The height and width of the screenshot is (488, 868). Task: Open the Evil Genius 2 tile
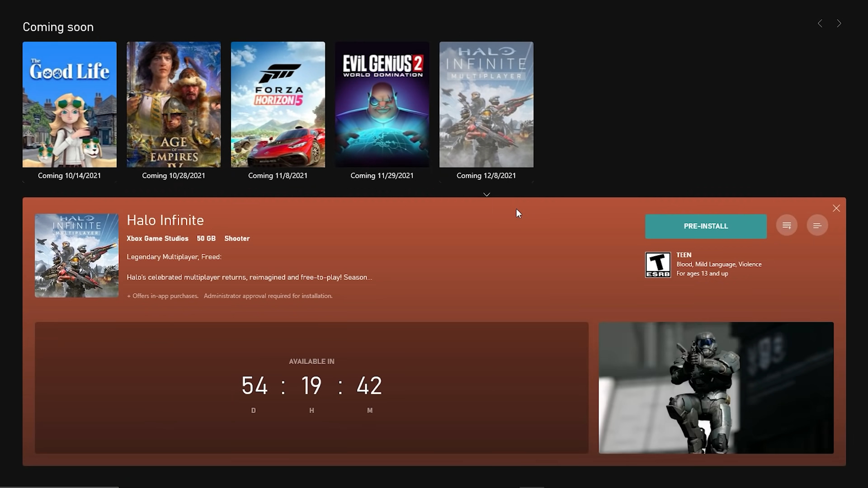(382, 104)
